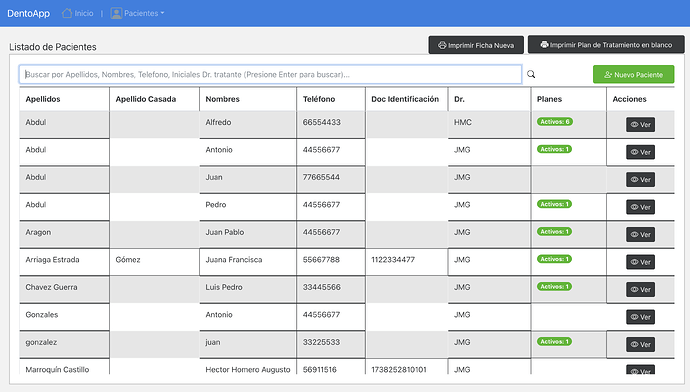Open Ver for Arriaga Estrada row

click(640, 262)
